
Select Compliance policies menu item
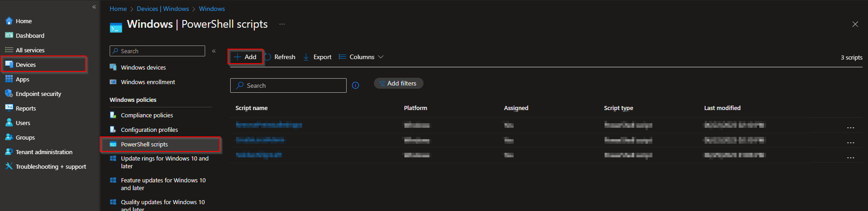[x=147, y=115]
